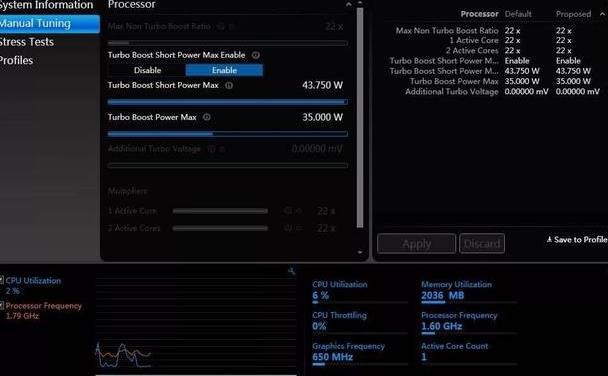Viewport: 608px width, 376px height.
Task: Click info icon for Turbo Boost Short Power Max Enable
Action: pyautogui.click(x=256, y=55)
